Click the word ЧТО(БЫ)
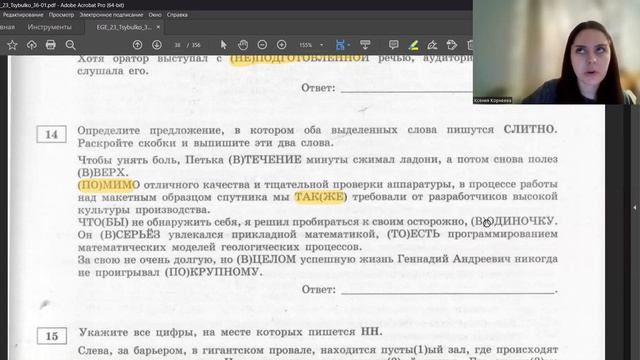The image size is (640, 360). [x=103, y=222]
